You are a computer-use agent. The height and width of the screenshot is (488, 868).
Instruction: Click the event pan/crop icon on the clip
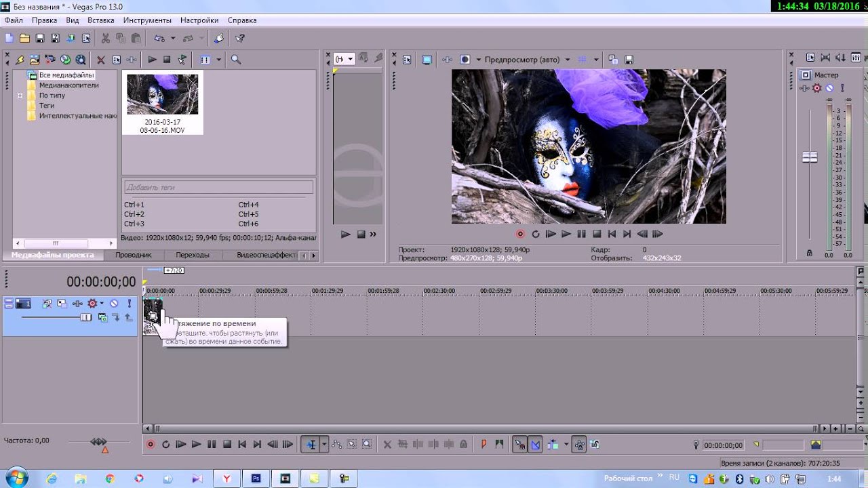(153, 315)
